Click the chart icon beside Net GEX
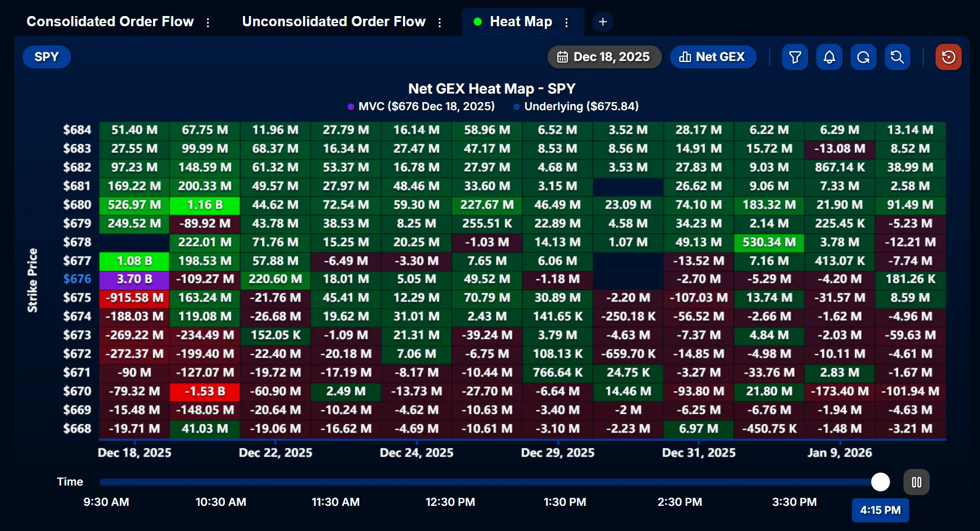Screen dimensions: 980x531 686,57
